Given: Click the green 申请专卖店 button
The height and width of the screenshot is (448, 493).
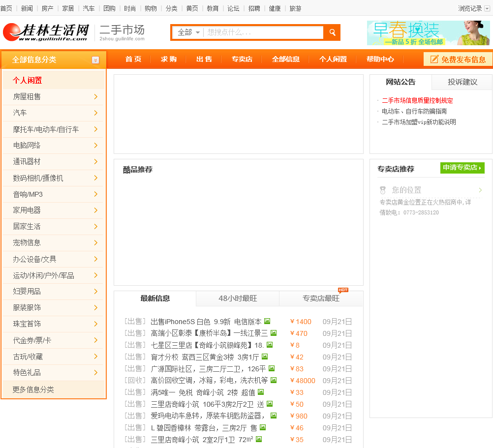Looking at the screenshot, I should (x=462, y=168).
